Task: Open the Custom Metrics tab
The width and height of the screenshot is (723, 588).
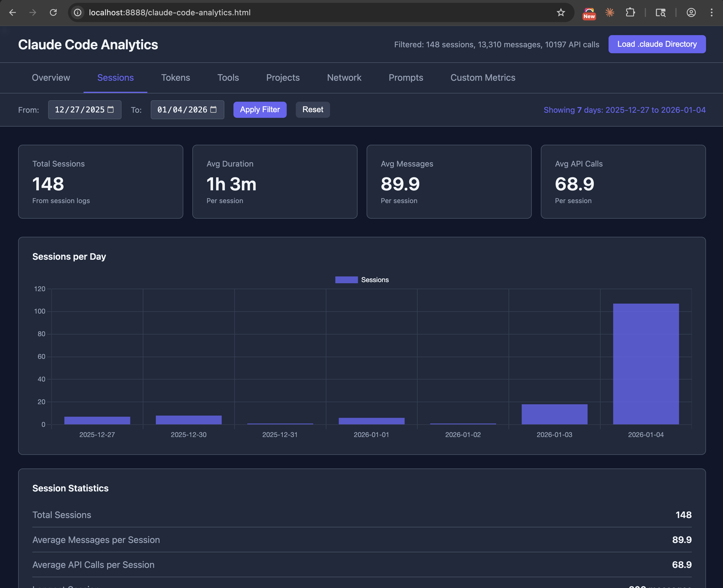Action: [x=483, y=78]
